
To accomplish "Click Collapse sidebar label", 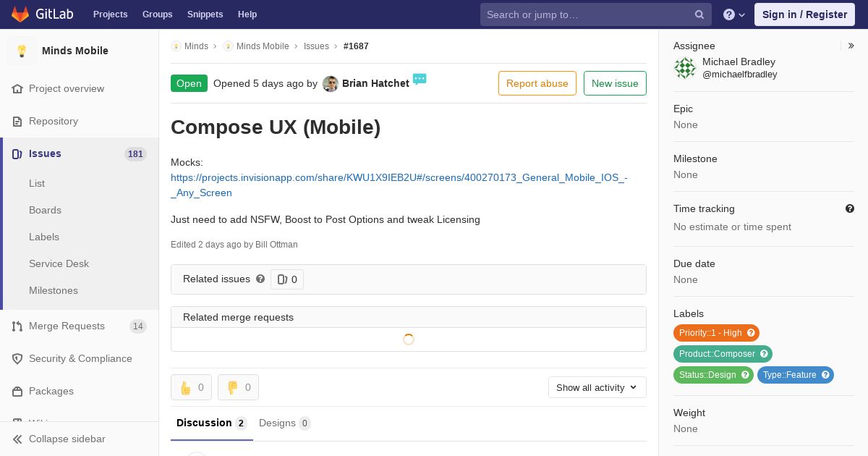I will pyautogui.click(x=67, y=439).
